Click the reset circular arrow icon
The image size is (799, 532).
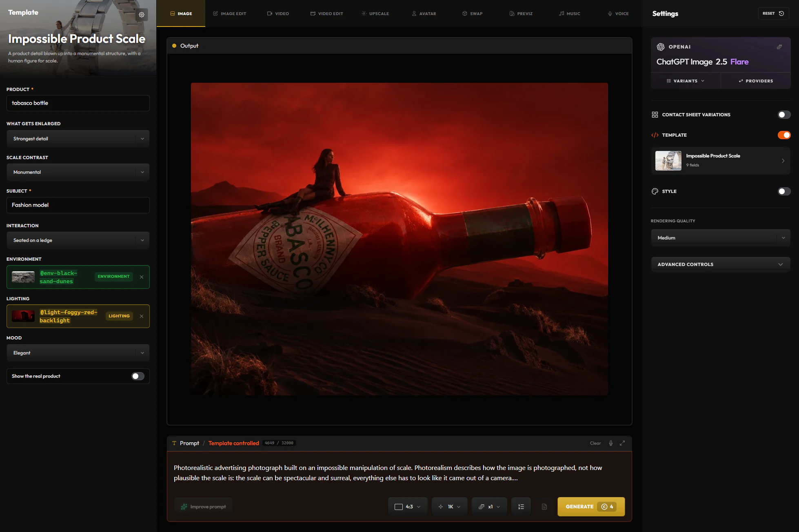tap(781, 13)
